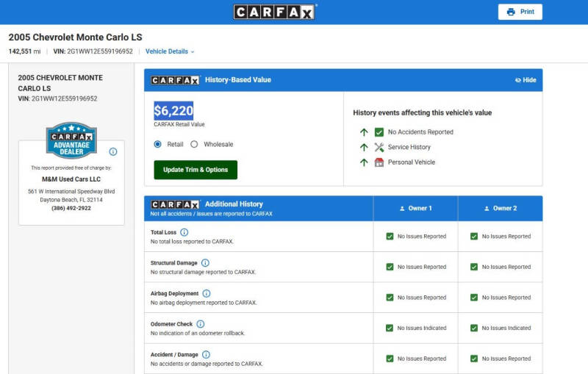The width and height of the screenshot is (588, 374).
Task: Click info icon next to Accident / Damage
Action: click(206, 354)
